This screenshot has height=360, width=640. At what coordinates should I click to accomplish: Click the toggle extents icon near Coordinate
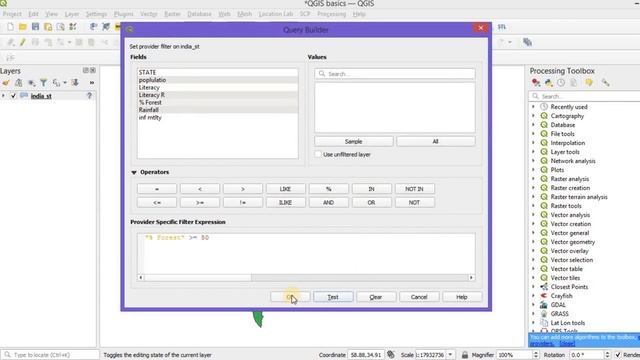pyautogui.click(x=391, y=355)
